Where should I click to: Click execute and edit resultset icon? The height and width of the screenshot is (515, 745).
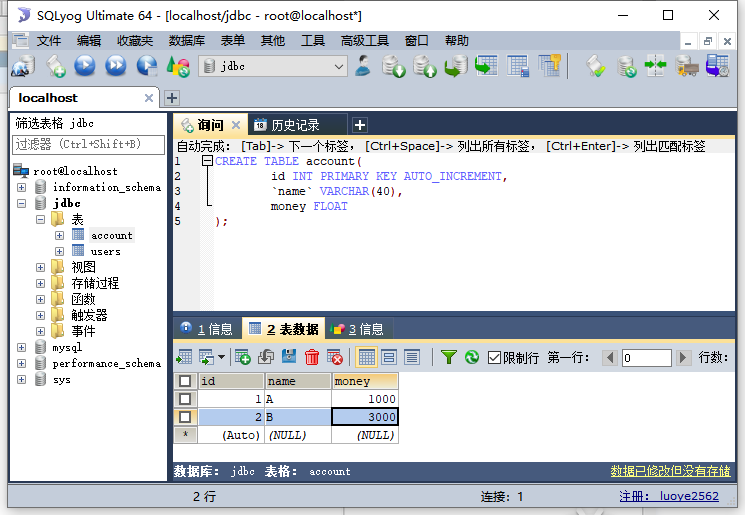pyautogui.click(x=147, y=66)
